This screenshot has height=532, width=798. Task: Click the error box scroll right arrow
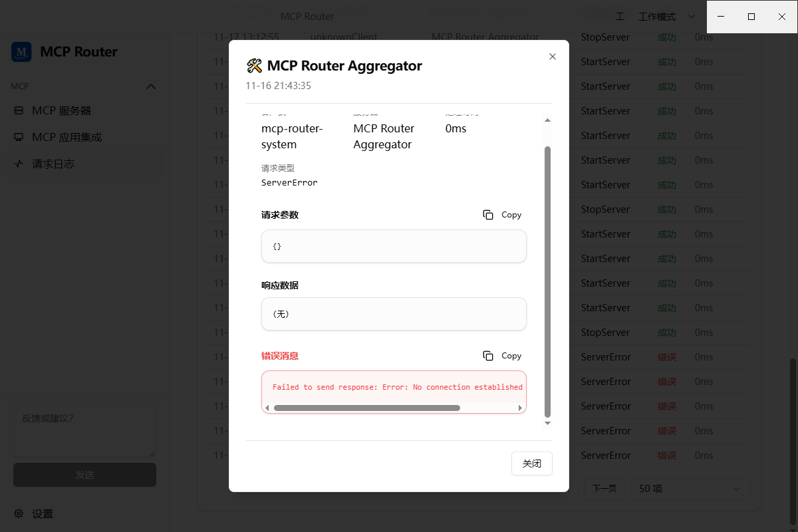pos(521,408)
